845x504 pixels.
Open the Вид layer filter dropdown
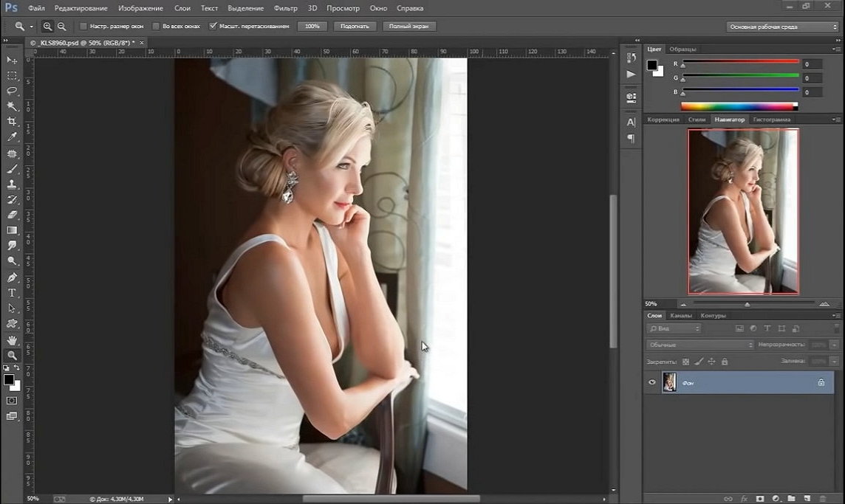(674, 328)
